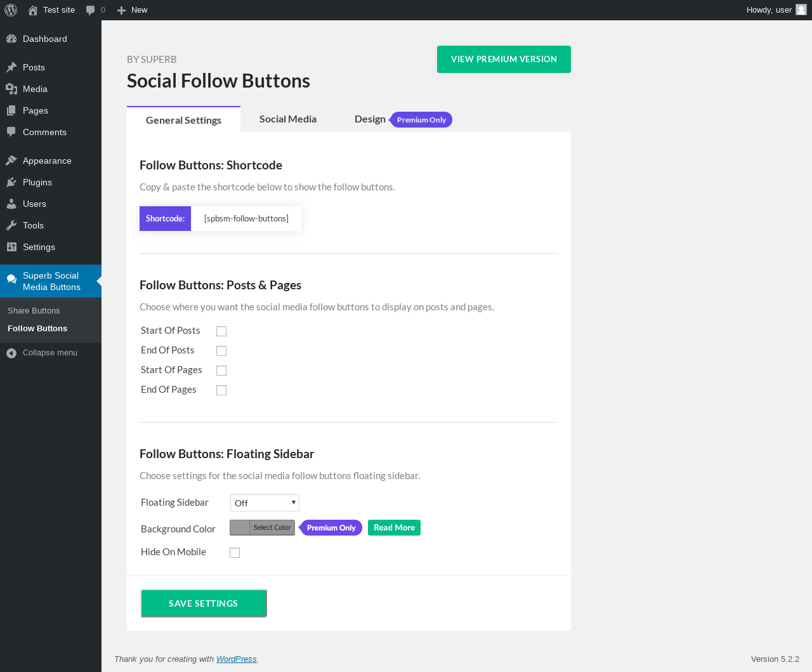
Task: Click the plus New icon
Action: pyautogui.click(x=122, y=10)
